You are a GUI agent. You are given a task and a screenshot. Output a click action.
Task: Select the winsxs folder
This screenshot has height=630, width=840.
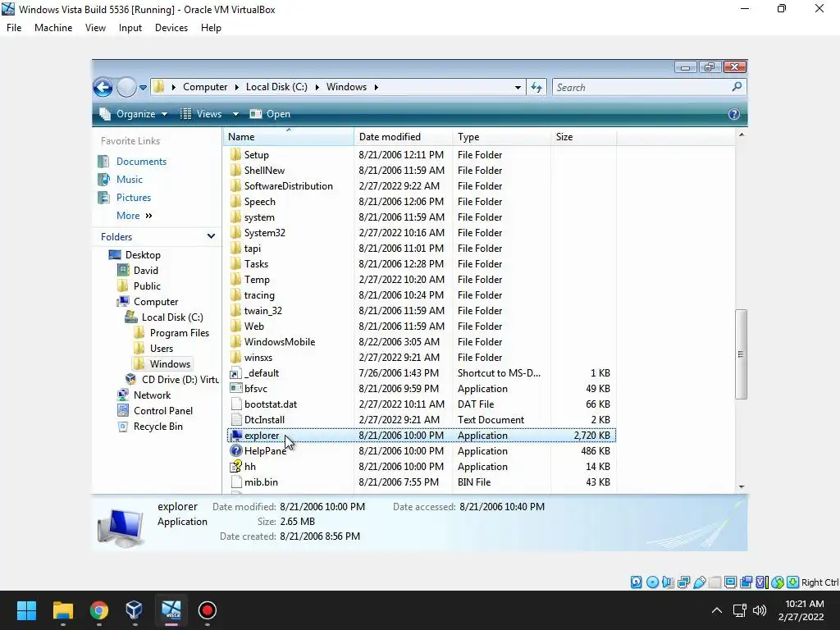pyautogui.click(x=258, y=358)
